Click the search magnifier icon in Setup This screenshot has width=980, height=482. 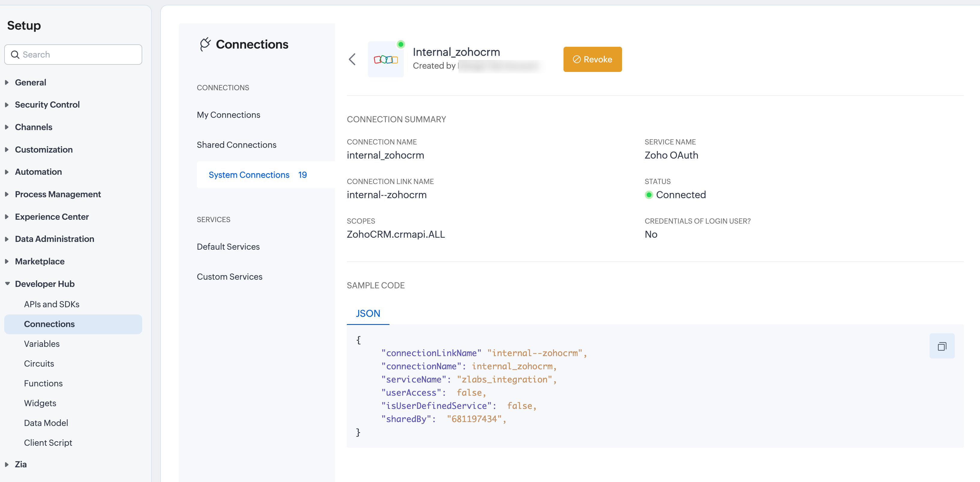tap(15, 55)
